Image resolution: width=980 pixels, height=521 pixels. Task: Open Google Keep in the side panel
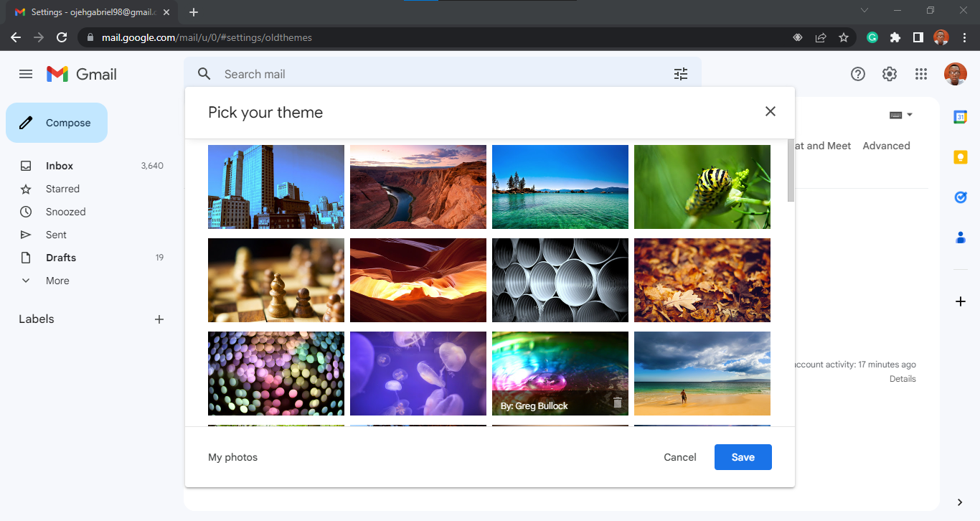point(961,156)
